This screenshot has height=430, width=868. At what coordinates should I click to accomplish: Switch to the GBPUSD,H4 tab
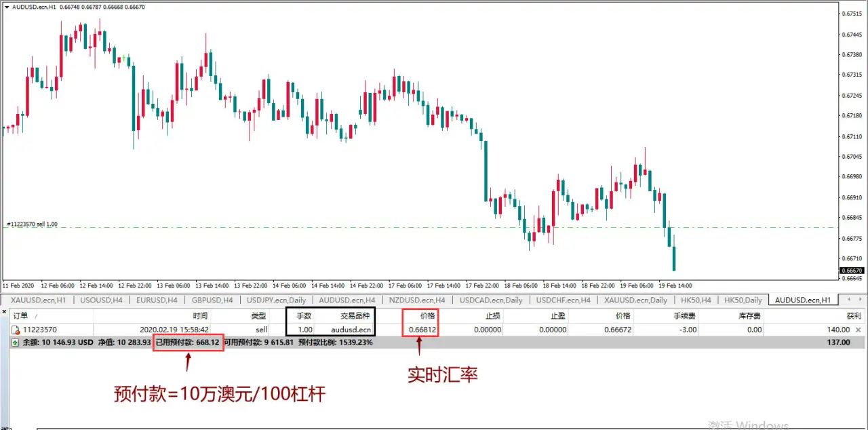[x=212, y=300]
